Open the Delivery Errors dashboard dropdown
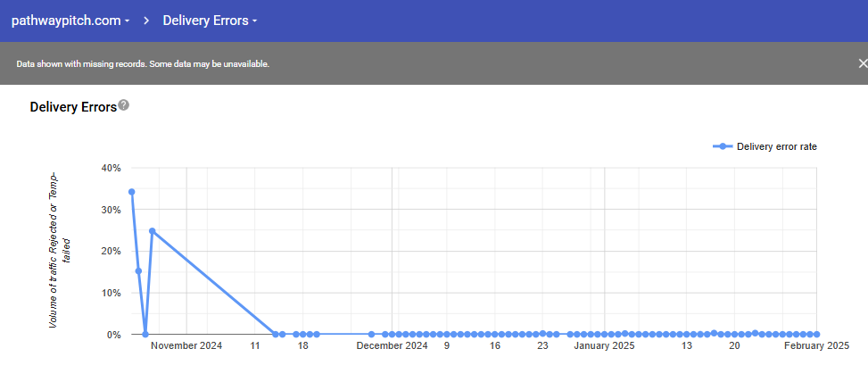The height and width of the screenshot is (382, 868). [x=210, y=21]
